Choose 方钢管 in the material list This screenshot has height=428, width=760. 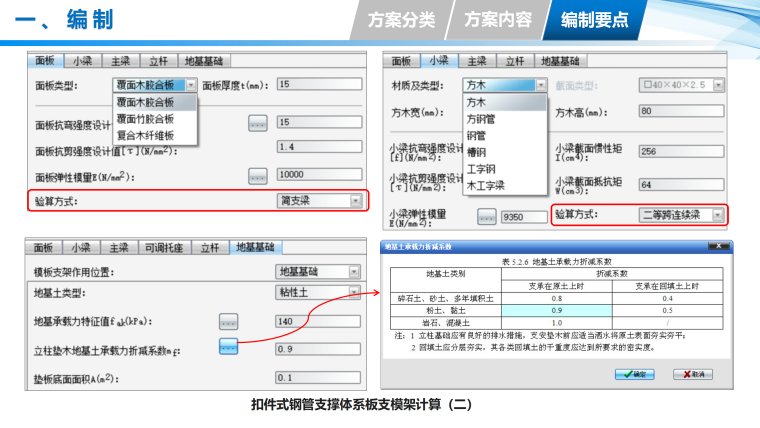[x=482, y=119]
